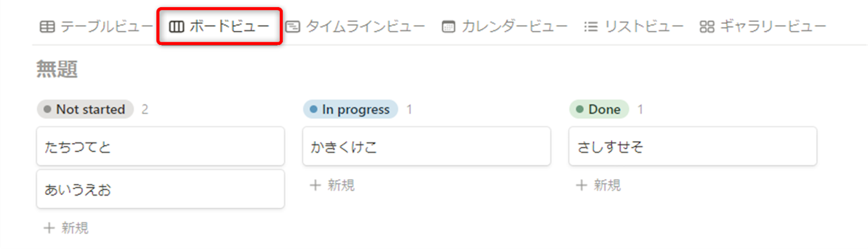Switch to the テーブルビュー tab
This screenshot has width=868, height=249.
coord(106,27)
